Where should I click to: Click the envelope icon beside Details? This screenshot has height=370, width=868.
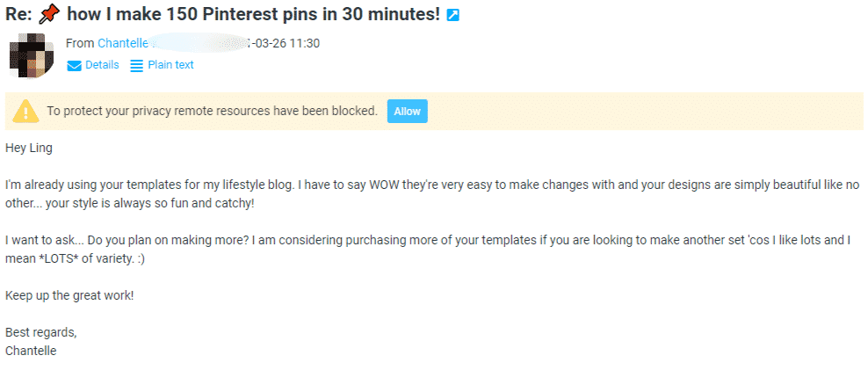click(x=74, y=66)
